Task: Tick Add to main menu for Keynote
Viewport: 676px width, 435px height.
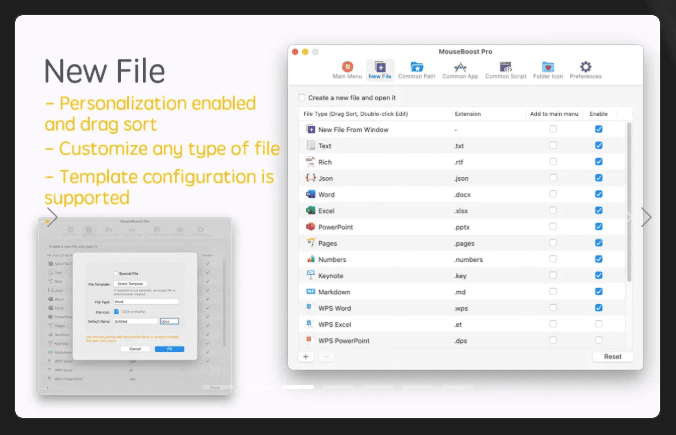Action: [553, 275]
